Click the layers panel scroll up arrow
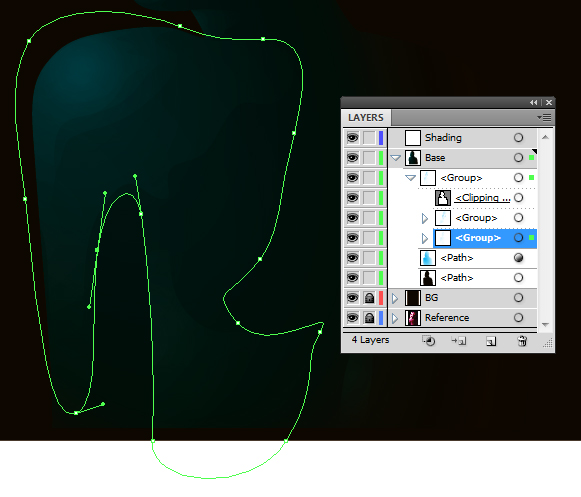This screenshot has width=581, height=497. click(x=545, y=137)
